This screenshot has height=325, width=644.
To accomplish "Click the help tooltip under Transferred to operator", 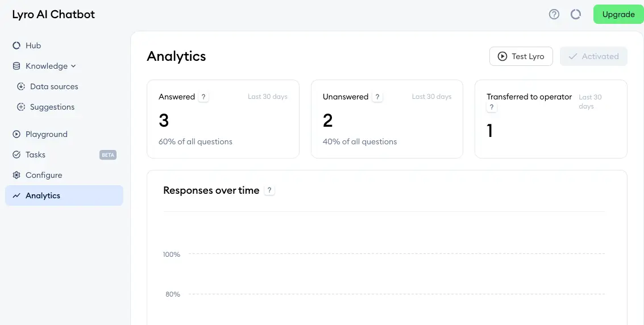I will 492,107.
